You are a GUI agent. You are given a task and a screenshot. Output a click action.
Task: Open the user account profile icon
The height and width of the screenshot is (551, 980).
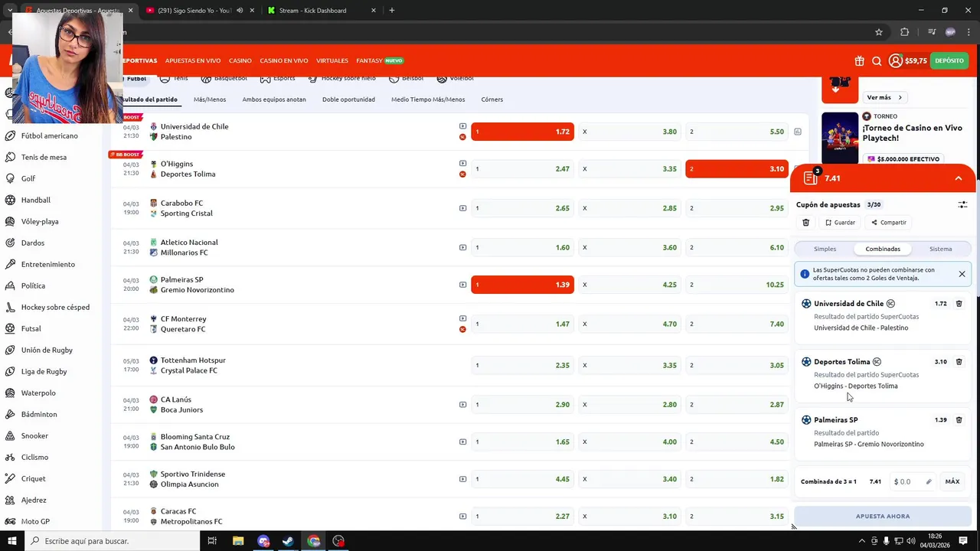click(895, 60)
